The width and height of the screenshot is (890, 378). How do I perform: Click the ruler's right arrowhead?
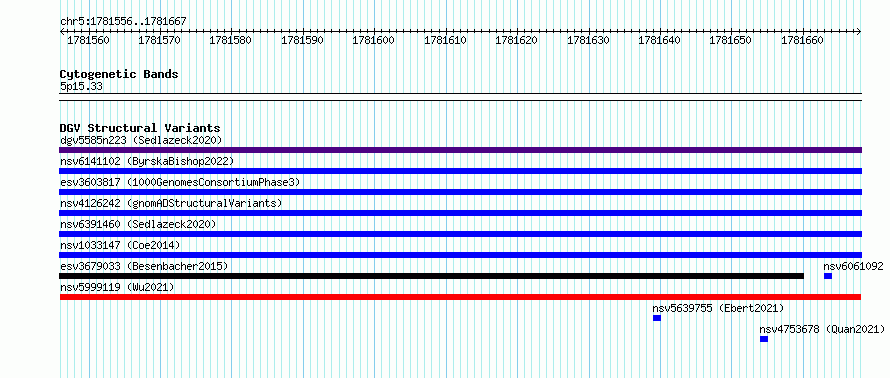(859, 31)
